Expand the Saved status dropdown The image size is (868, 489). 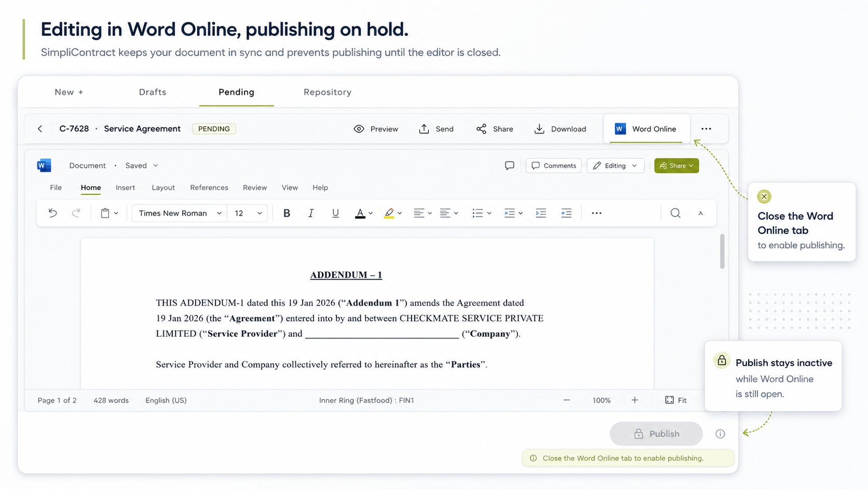click(155, 166)
